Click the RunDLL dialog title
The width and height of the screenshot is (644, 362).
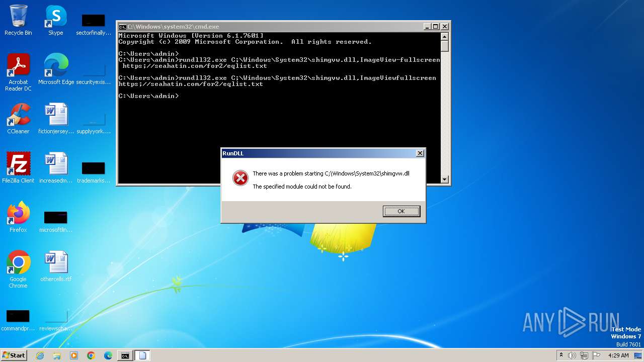point(233,153)
